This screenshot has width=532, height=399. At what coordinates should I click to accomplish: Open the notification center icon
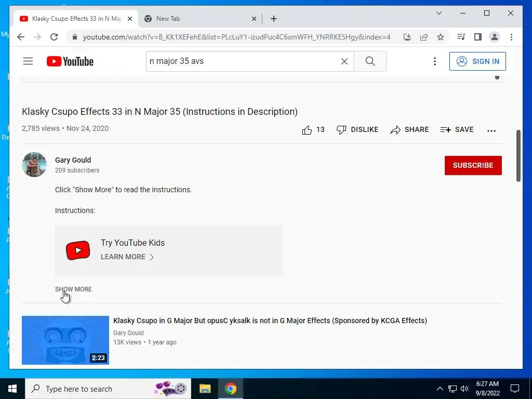point(515,389)
